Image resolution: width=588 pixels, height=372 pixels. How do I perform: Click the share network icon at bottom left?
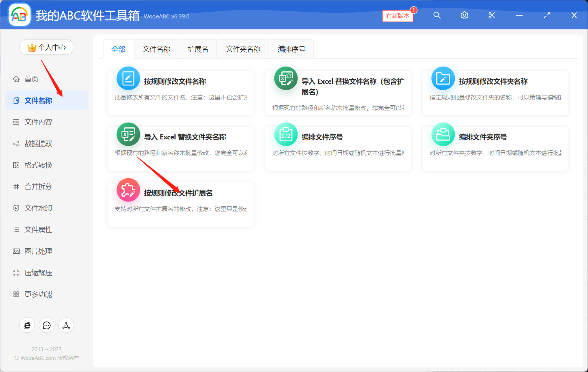(66, 325)
